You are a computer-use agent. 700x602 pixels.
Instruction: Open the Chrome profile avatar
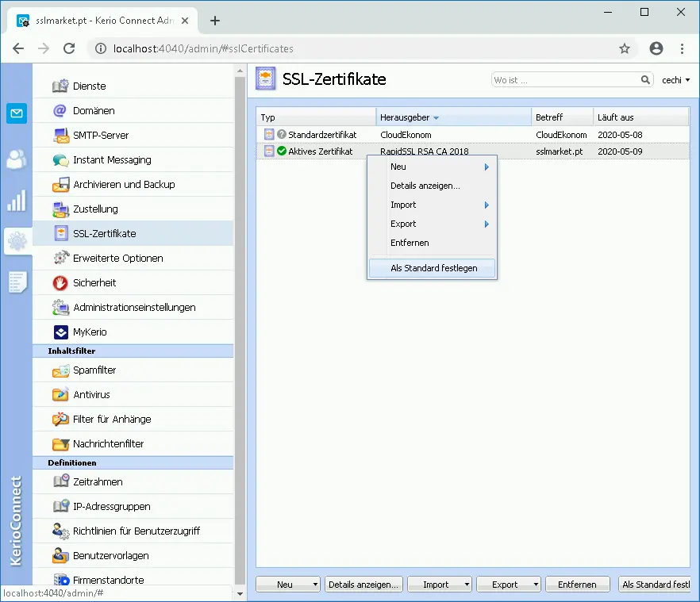point(656,48)
